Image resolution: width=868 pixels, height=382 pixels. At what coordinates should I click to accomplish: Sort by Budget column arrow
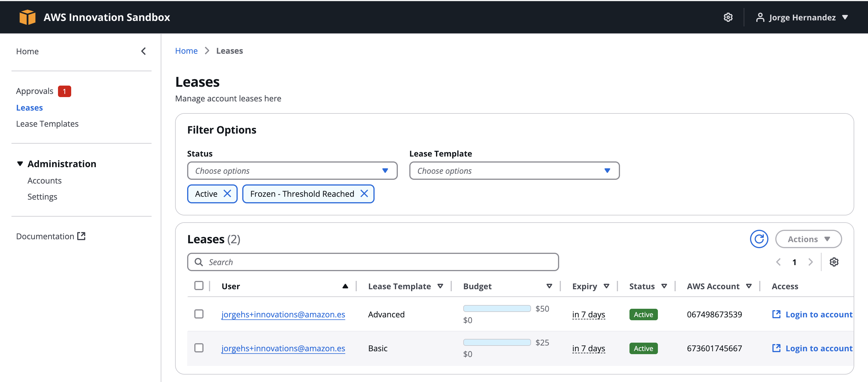pyautogui.click(x=549, y=286)
